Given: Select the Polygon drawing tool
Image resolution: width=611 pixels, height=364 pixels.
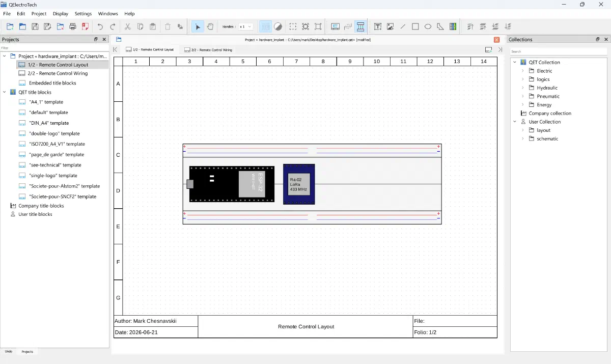Looking at the screenshot, I should pyautogui.click(x=440, y=26).
